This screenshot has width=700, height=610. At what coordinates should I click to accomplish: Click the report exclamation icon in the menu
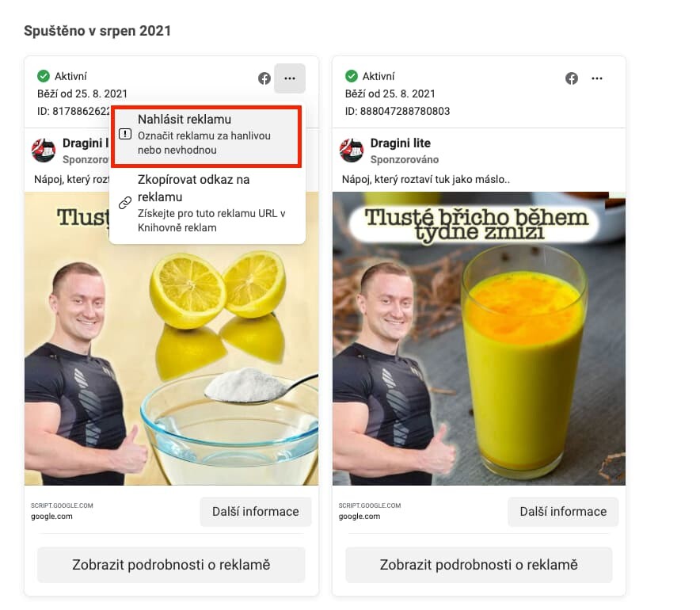click(x=125, y=134)
